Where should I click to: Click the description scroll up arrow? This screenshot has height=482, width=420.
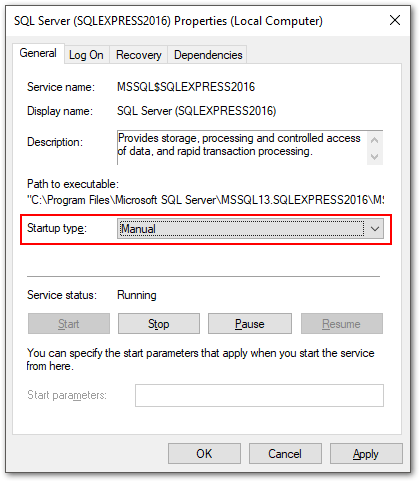pyautogui.click(x=374, y=140)
